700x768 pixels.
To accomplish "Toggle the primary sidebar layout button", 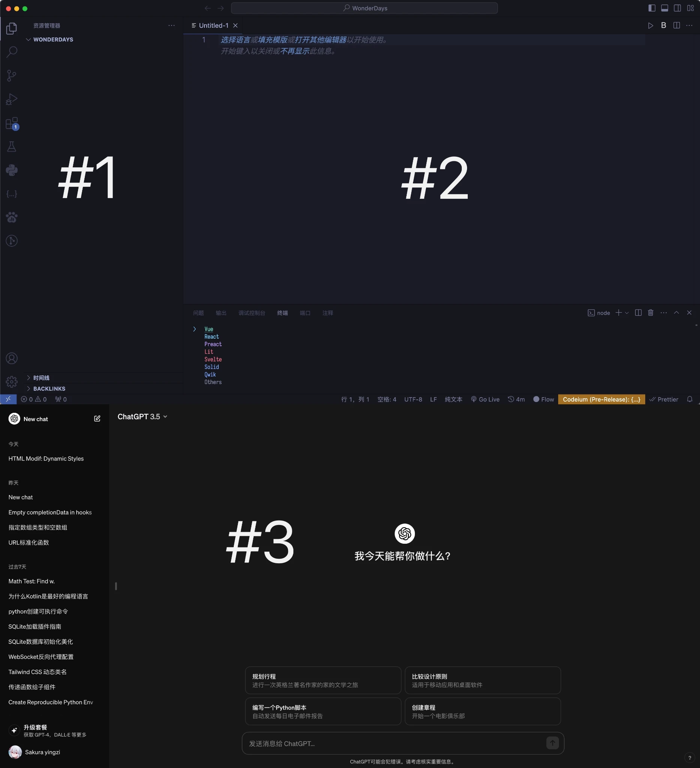I will point(652,8).
